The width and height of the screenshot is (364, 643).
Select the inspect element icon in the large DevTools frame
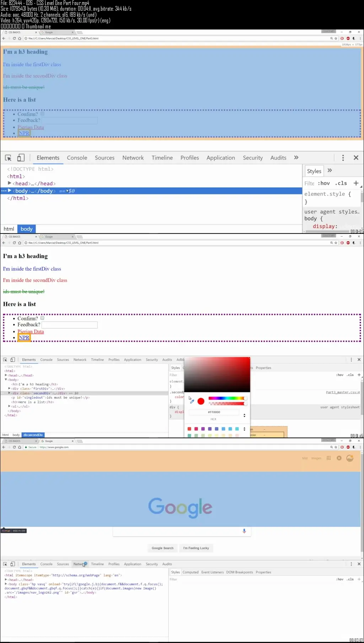[x=8, y=158]
